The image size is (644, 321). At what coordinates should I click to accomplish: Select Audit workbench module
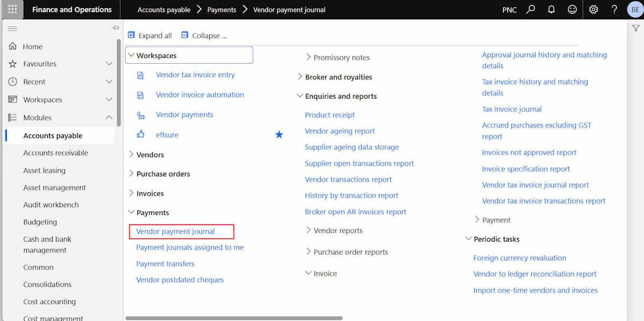51,205
